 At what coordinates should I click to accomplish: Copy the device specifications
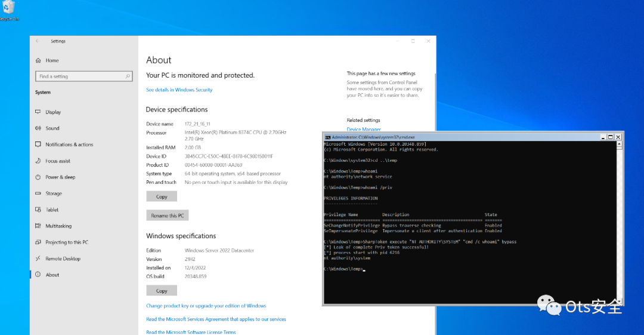tap(162, 196)
